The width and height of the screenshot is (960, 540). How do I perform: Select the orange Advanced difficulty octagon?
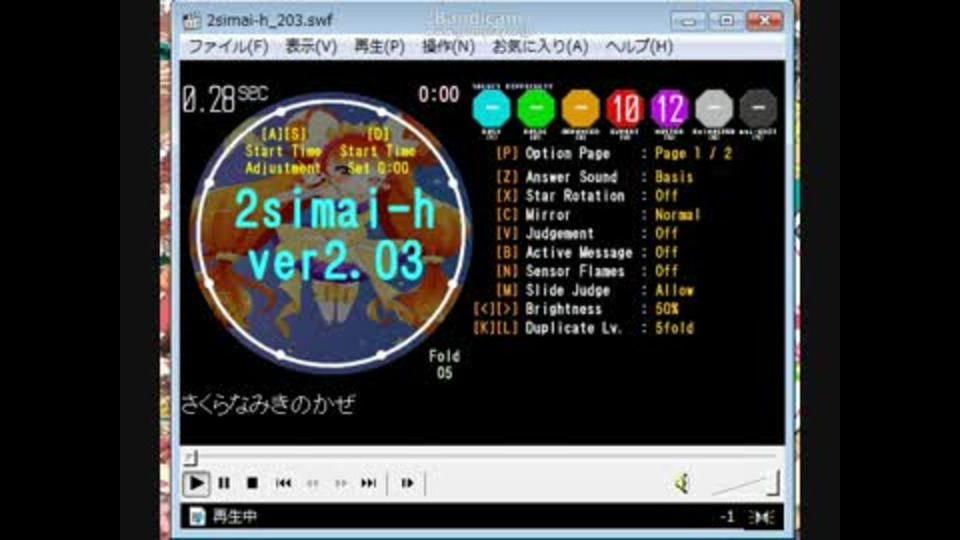[x=580, y=108]
